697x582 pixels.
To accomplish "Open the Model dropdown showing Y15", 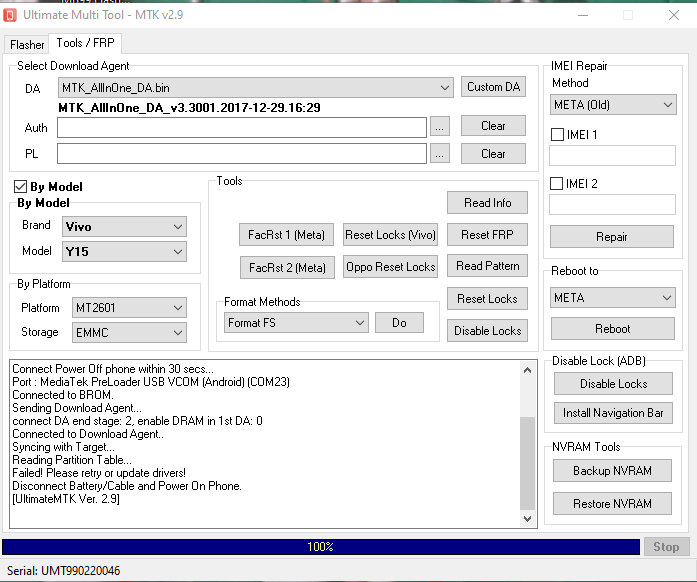I will 124,252.
